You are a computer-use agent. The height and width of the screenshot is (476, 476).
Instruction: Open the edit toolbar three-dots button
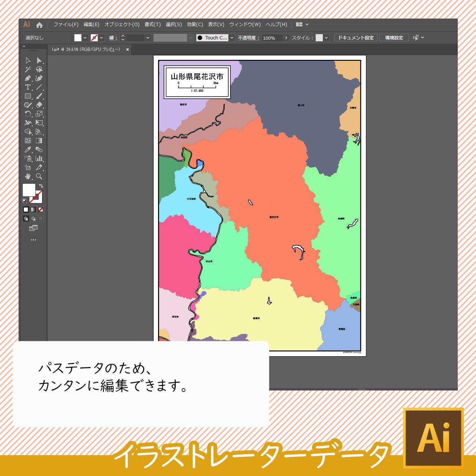33,240
